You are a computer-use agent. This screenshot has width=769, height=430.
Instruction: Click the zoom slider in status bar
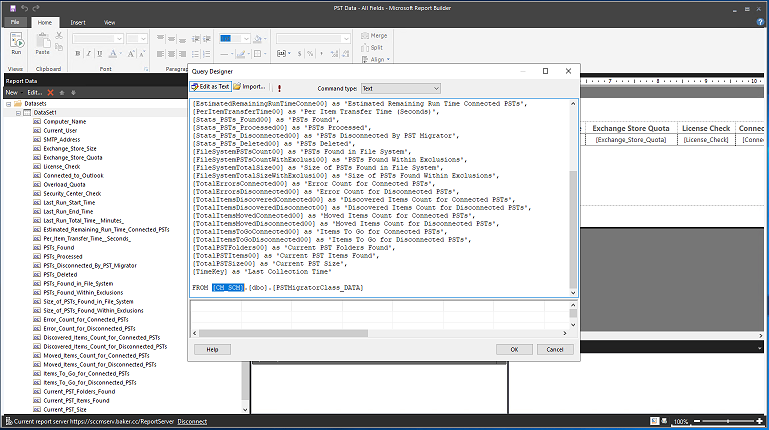(728, 421)
